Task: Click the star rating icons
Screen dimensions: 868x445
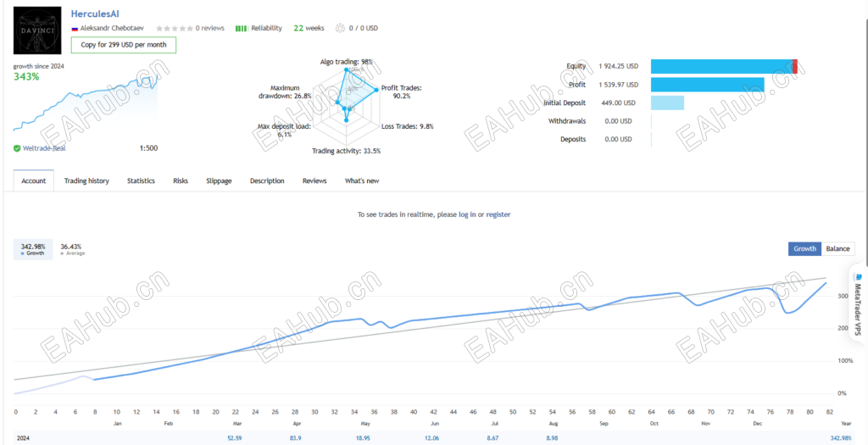Action: 174,28
